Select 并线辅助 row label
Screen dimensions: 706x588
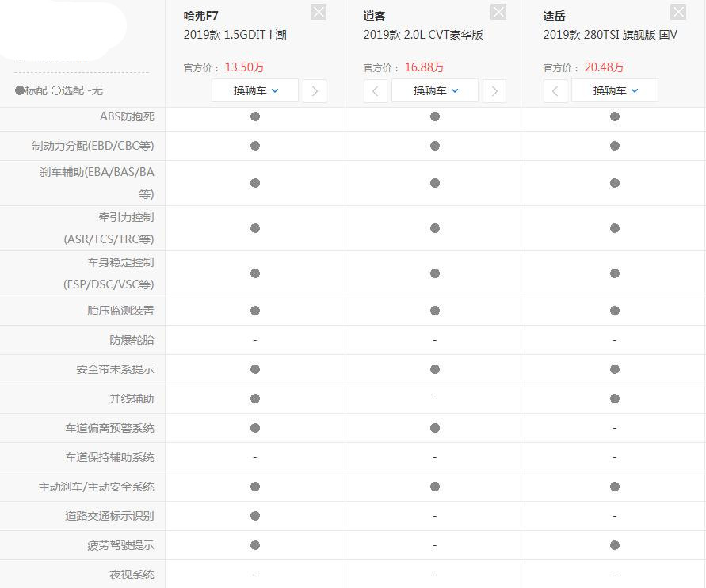tap(132, 399)
